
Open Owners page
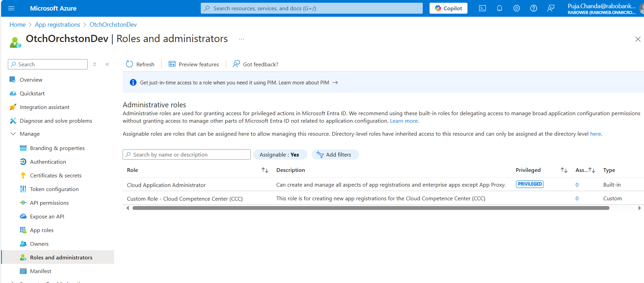coord(39,244)
